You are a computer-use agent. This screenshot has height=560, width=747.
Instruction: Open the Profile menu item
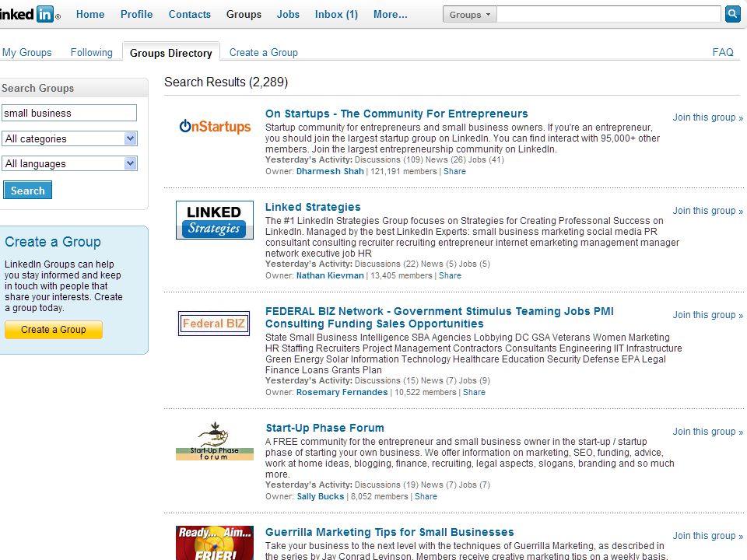click(x=136, y=14)
